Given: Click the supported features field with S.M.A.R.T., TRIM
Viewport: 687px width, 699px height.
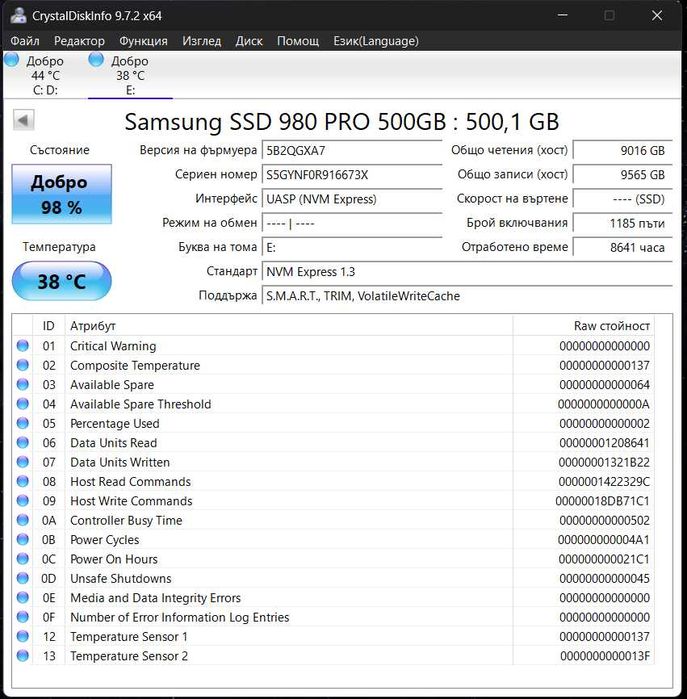Looking at the screenshot, I should click(x=467, y=296).
